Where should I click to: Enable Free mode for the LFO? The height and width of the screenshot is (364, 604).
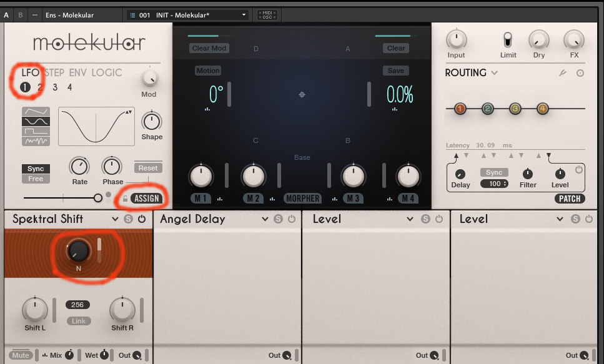pos(36,179)
